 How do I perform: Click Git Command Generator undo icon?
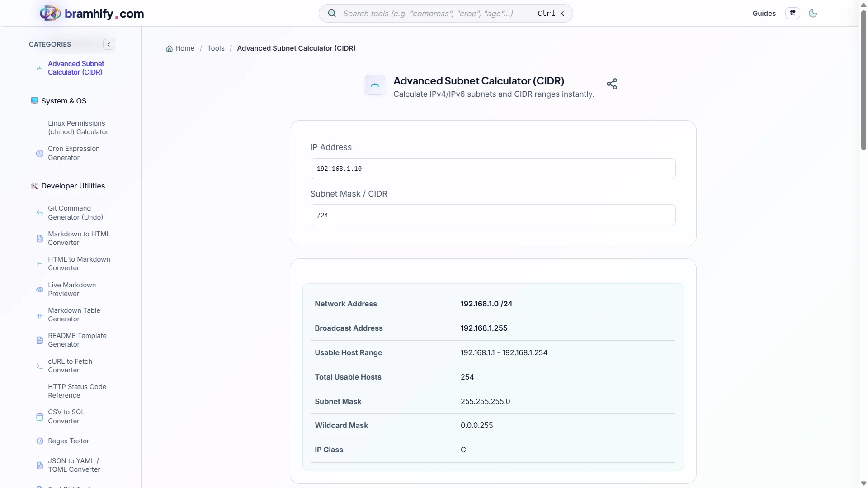coord(40,213)
